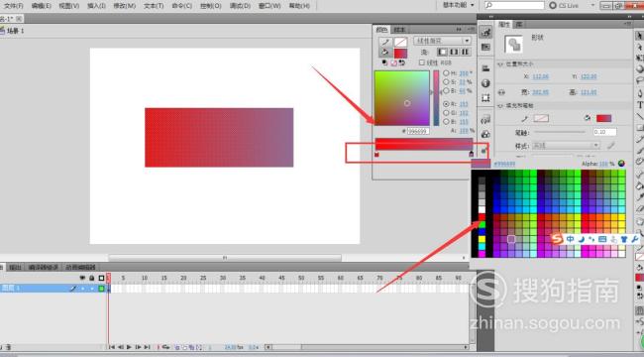
Task: Select the H hue radio button
Action: (x=446, y=73)
